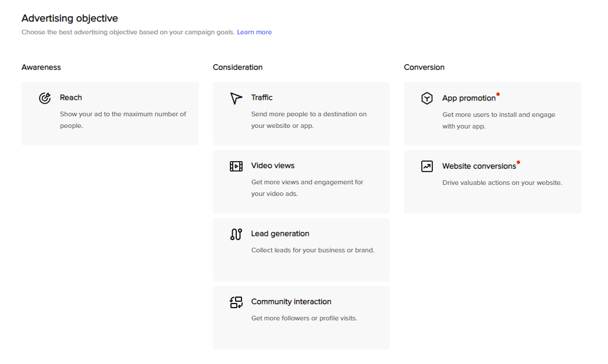Click the App promotion cube icon
The width and height of the screenshot is (608, 364).
[x=427, y=98]
